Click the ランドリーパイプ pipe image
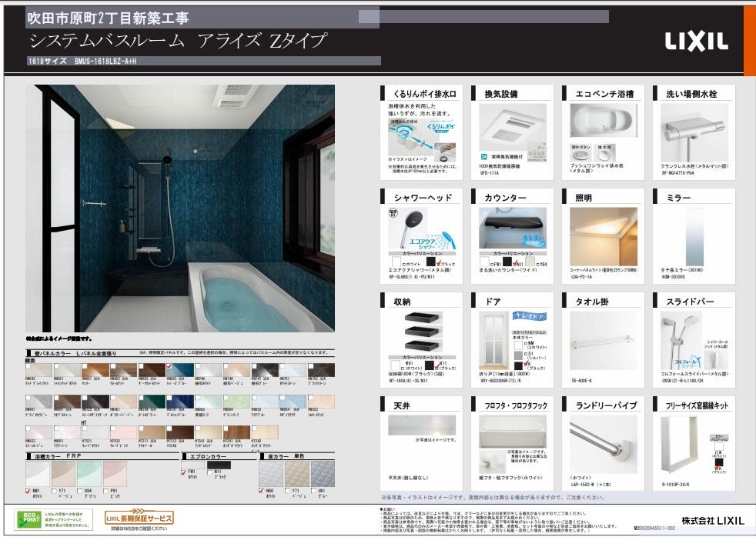Image resolution: width=756 pixels, height=537 pixels. coord(603,444)
